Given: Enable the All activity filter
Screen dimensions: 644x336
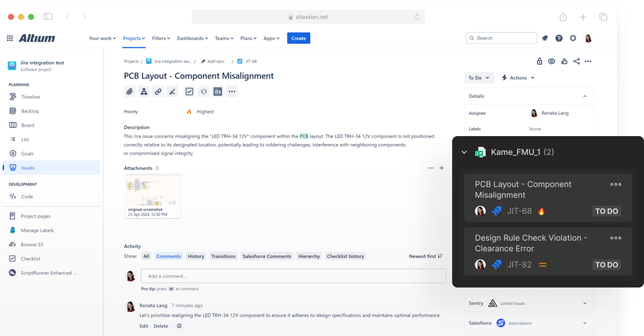Looking at the screenshot, I should [x=146, y=256].
